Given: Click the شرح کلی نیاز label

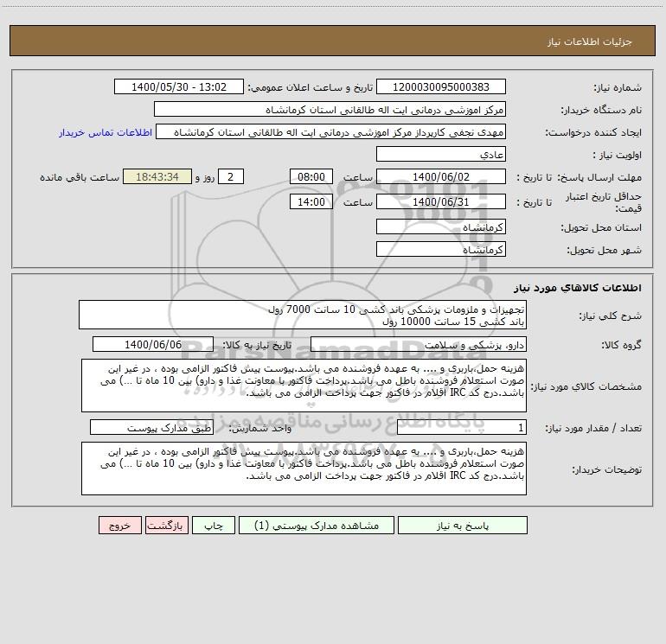Looking at the screenshot, I should tap(611, 316).
